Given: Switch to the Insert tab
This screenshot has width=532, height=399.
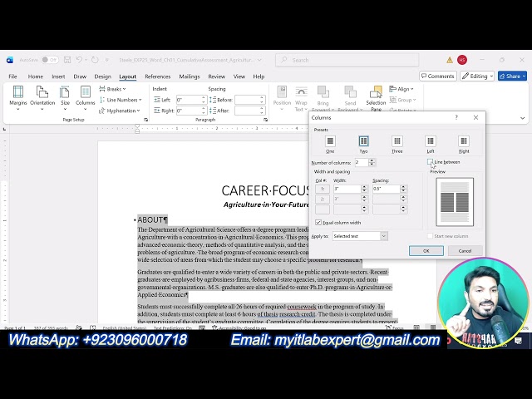Looking at the screenshot, I should [58, 76].
